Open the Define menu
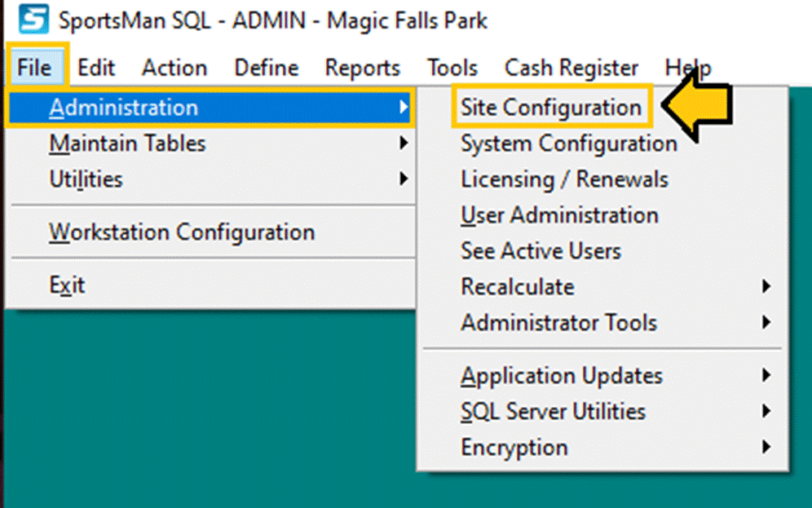The width and height of the screenshot is (812, 508). (267, 68)
